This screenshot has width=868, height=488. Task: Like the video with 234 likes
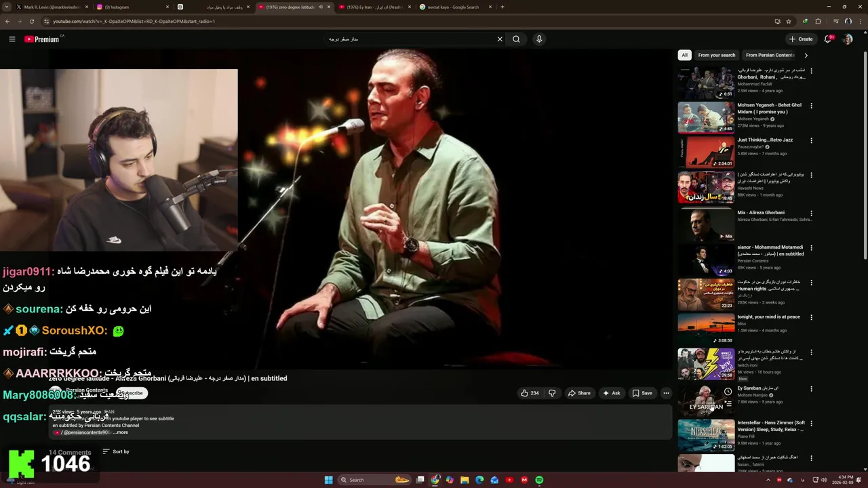click(530, 393)
